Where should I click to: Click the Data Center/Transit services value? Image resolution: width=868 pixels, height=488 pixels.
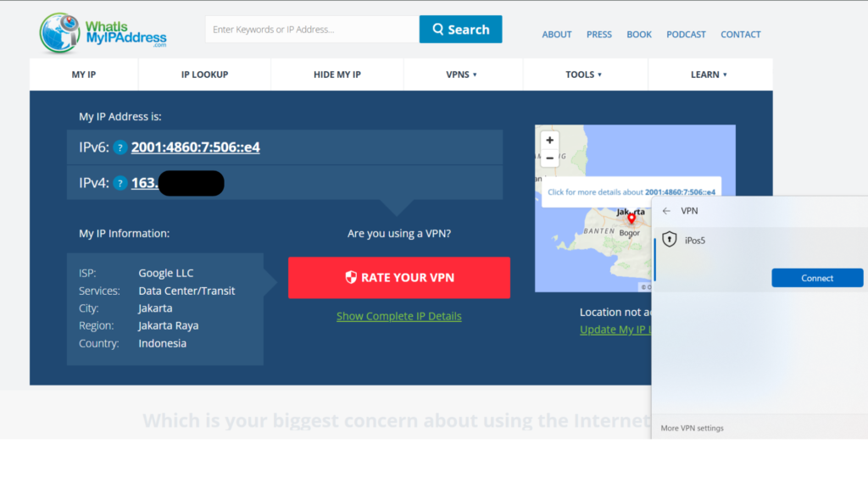tap(186, 291)
